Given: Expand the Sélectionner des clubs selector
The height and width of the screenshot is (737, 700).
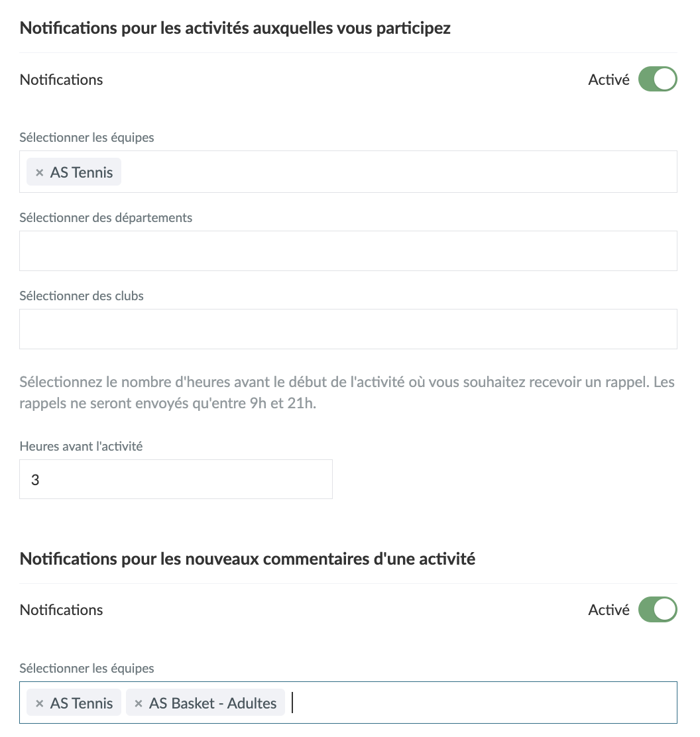Looking at the screenshot, I should (x=348, y=329).
